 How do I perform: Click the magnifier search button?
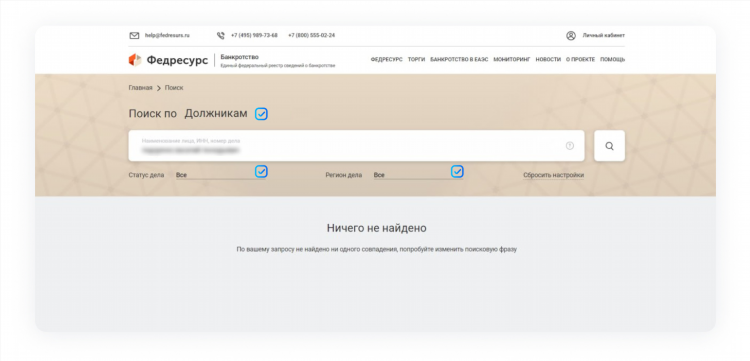click(x=609, y=146)
